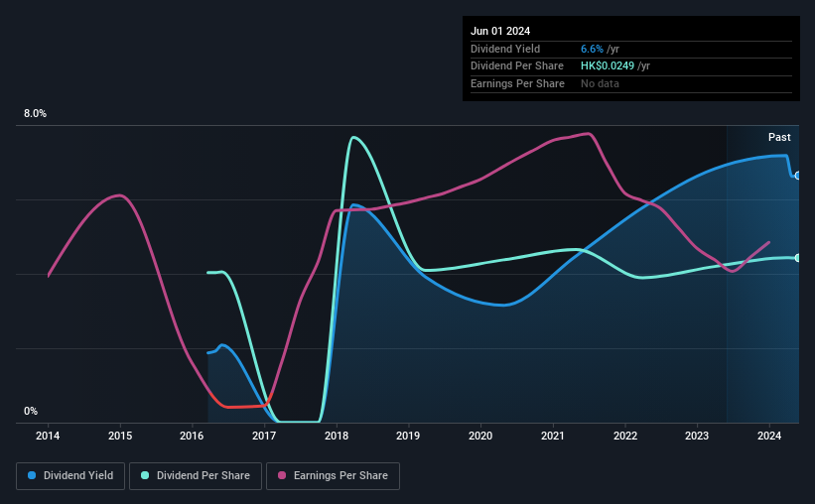Image resolution: width=815 pixels, height=504 pixels.
Task: Toggle the Dividend Per Share legend button
Action: click(196, 476)
